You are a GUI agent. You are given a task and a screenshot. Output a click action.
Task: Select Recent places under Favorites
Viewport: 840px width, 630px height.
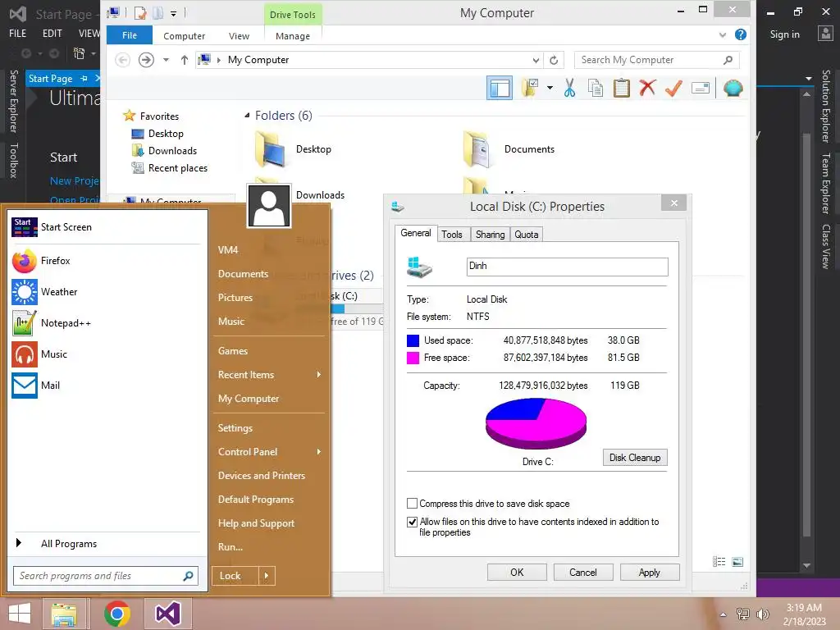point(170,168)
